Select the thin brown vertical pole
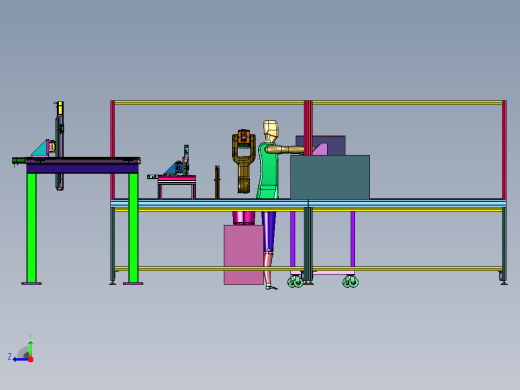 tap(217, 182)
